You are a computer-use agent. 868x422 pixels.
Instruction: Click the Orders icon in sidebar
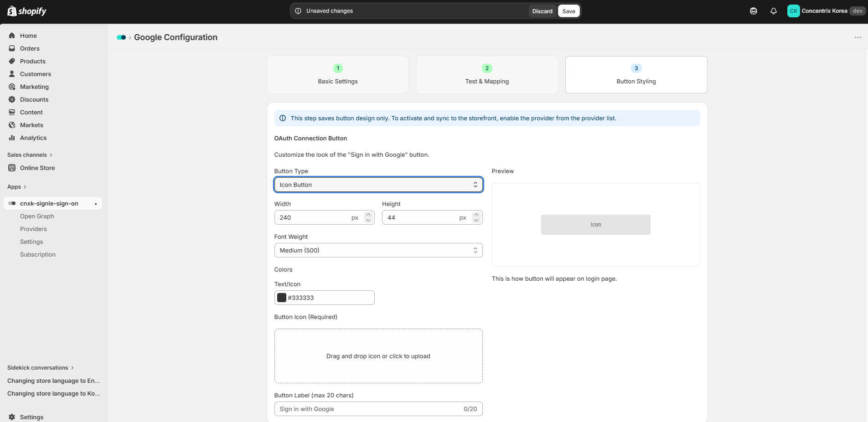12,48
